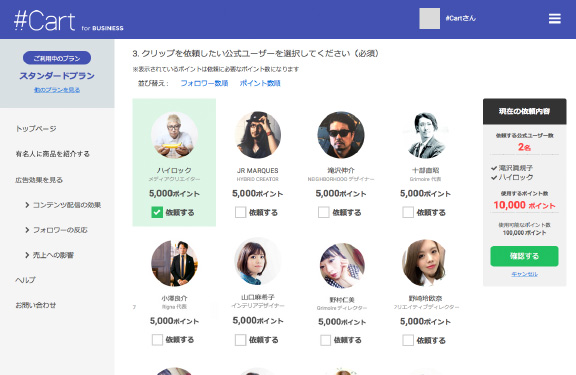Open 広告効果を見る menu item
The image size is (576, 375).
pyautogui.click(x=39, y=180)
